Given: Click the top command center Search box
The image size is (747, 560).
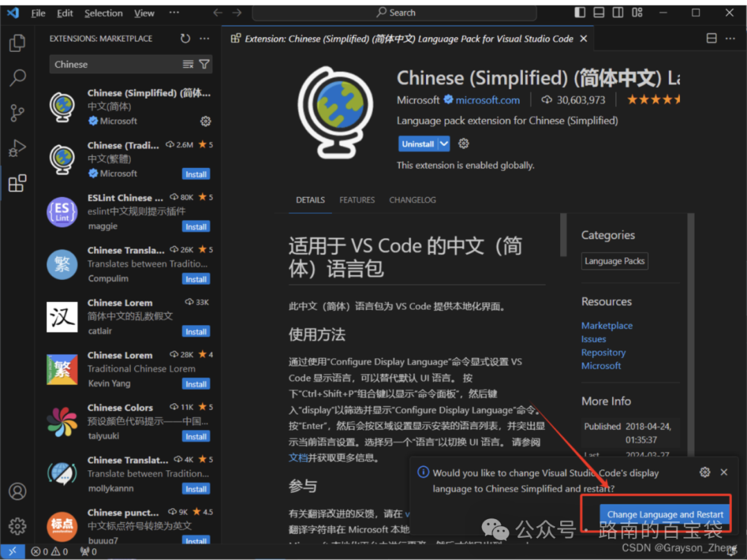Looking at the screenshot, I should click(394, 13).
